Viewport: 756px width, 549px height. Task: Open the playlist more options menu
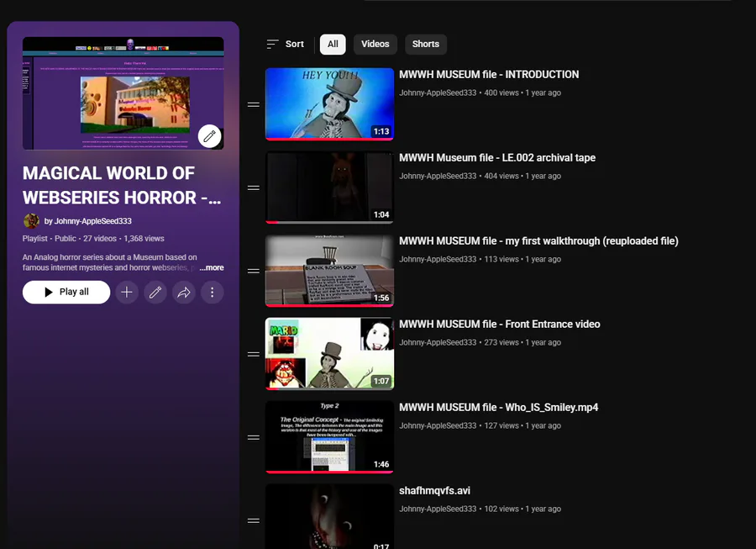point(213,293)
